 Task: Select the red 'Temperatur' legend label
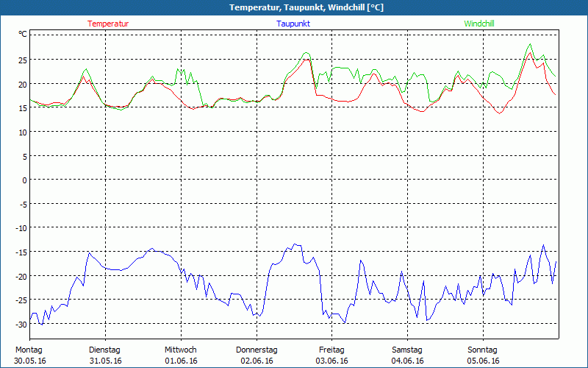[x=108, y=24]
